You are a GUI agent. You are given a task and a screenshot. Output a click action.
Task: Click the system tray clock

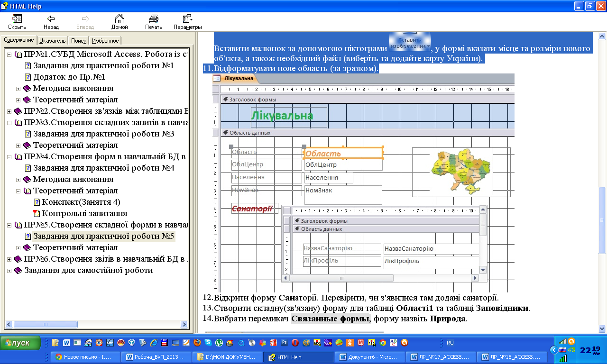coord(590,350)
